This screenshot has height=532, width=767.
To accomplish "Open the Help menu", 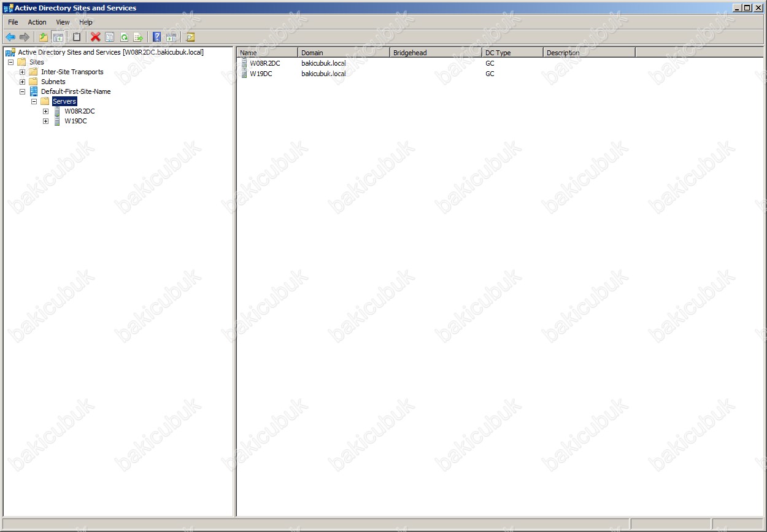I will pyautogui.click(x=86, y=22).
